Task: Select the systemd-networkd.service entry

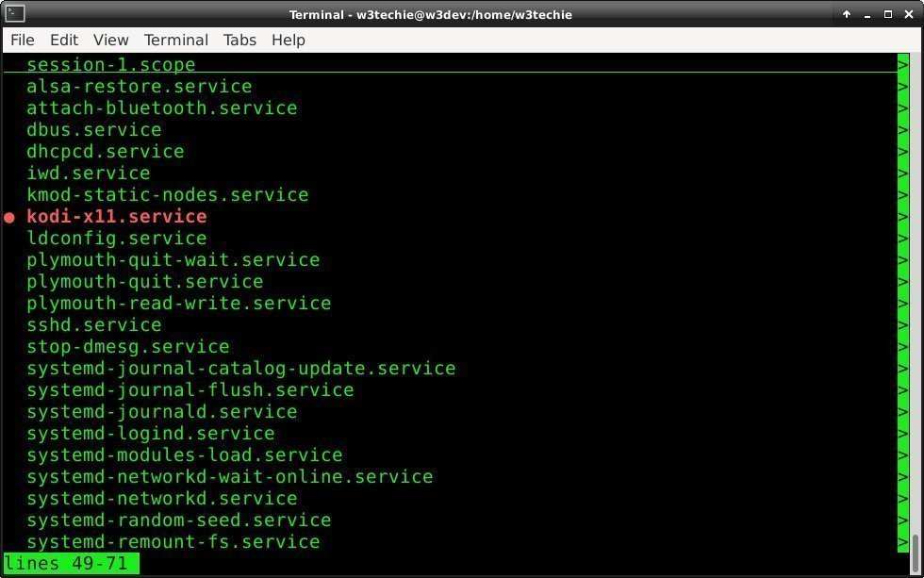Action: pyautogui.click(x=161, y=498)
